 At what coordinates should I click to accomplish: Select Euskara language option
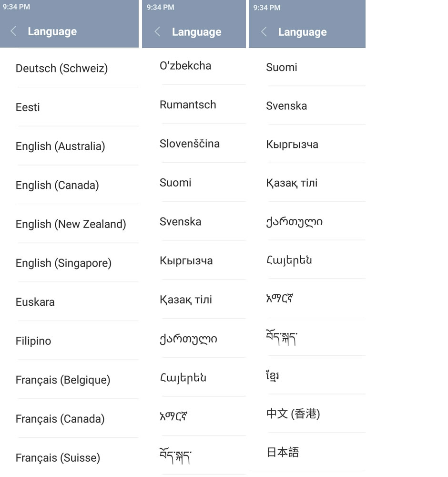pyautogui.click(x=35, y=302)
